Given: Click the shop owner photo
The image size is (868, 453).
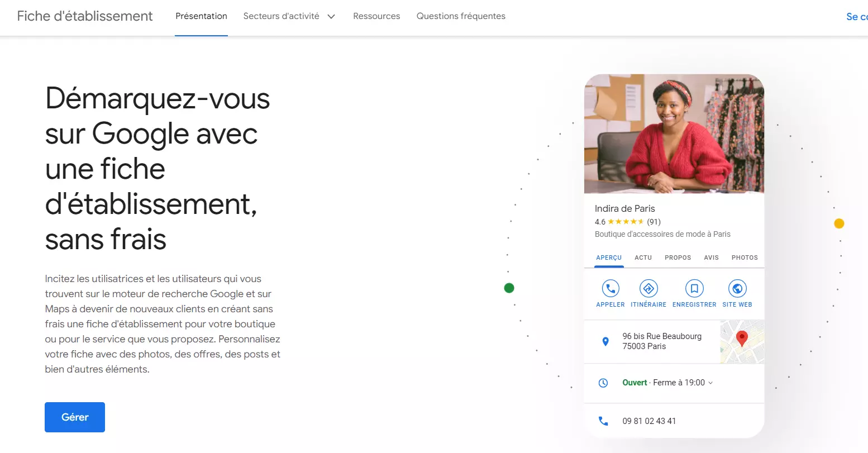Looking at the screenshot, I should point(674,134).
